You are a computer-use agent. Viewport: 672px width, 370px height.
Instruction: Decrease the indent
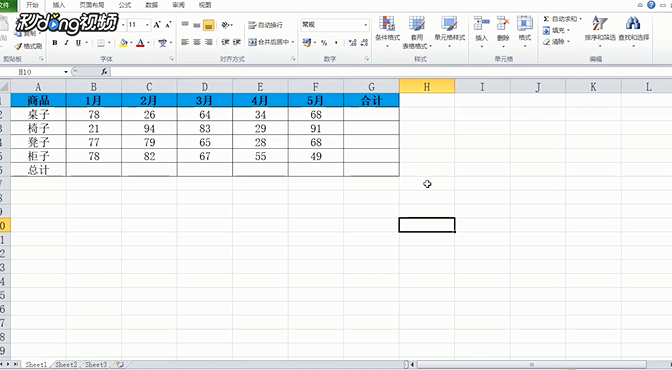225,42
